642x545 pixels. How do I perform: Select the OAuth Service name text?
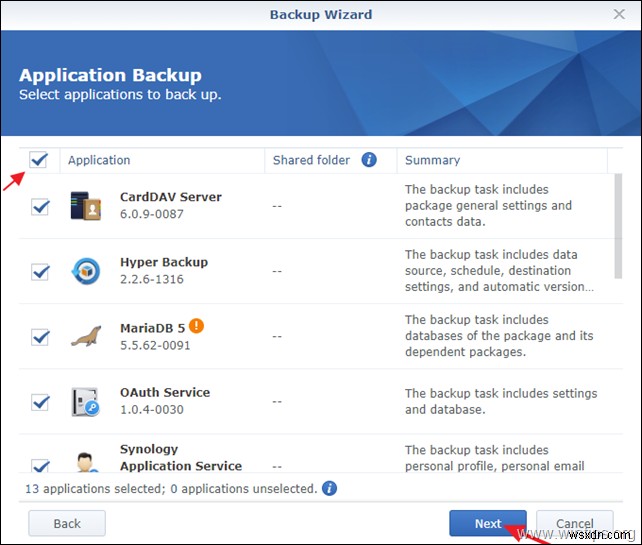tap(165, 392)
